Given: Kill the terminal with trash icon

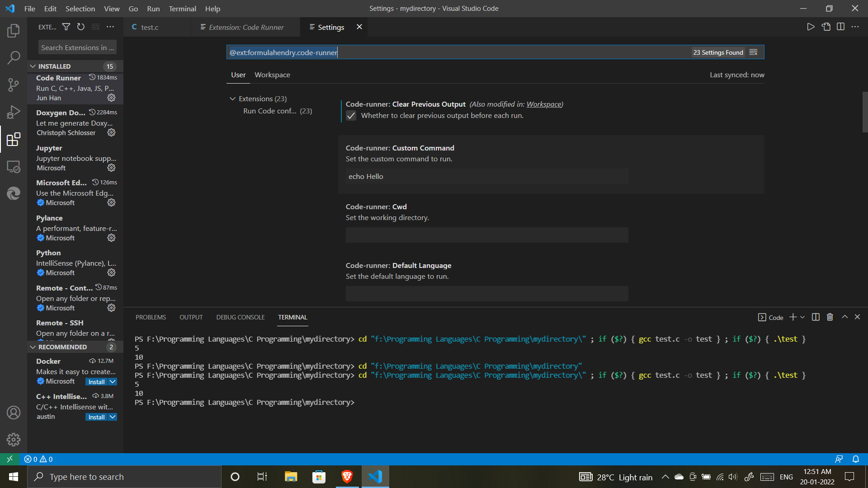Looking at the screenshot, I should (830, 317).
